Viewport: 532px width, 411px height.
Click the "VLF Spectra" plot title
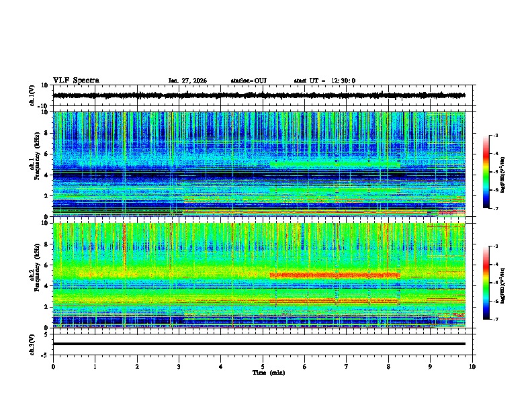tap(76, 81)
